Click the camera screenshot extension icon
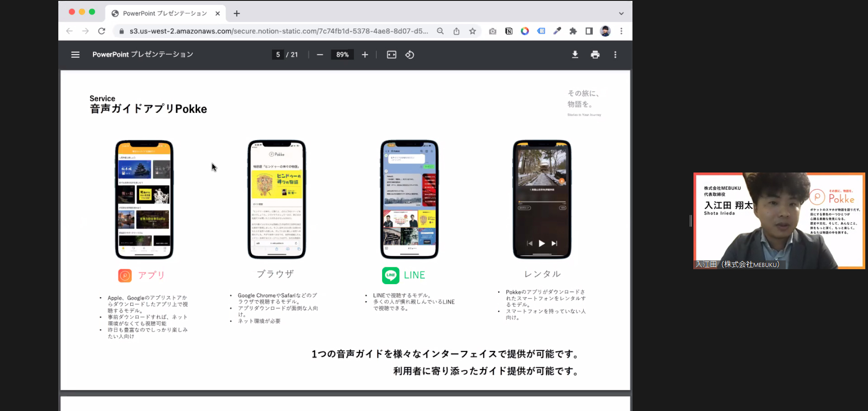 tap(493, 31)
